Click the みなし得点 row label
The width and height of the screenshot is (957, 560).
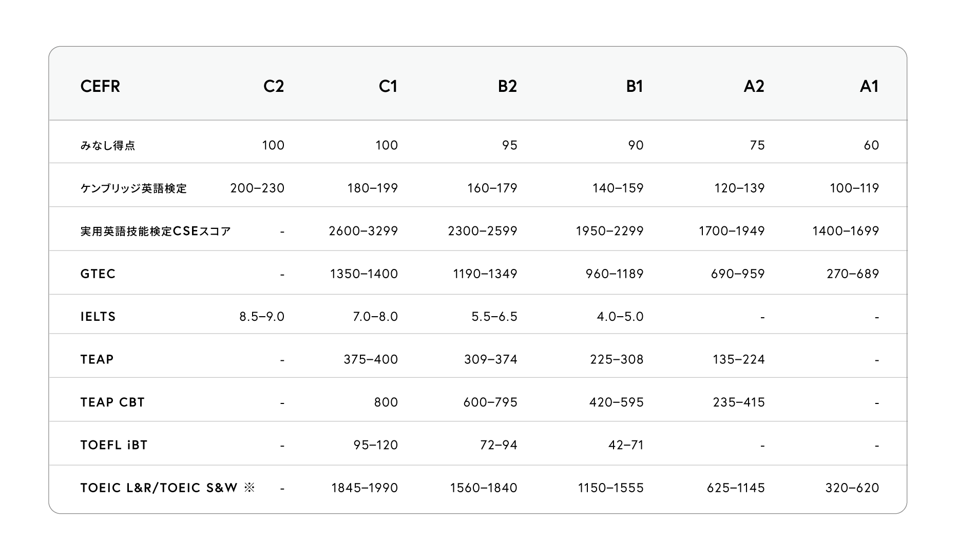(x=108, y=146)
